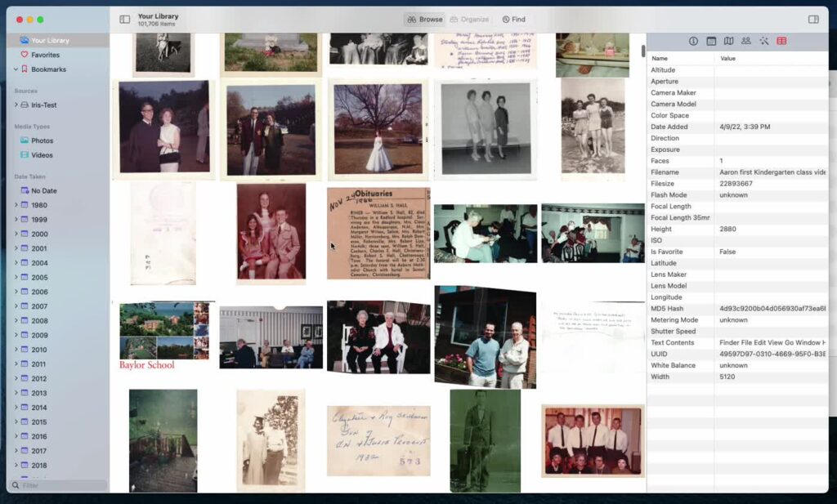This screenshot has height=504, width=837.
Task: Click the photo grid vertical scrollbar
Action: coord(643,51)
